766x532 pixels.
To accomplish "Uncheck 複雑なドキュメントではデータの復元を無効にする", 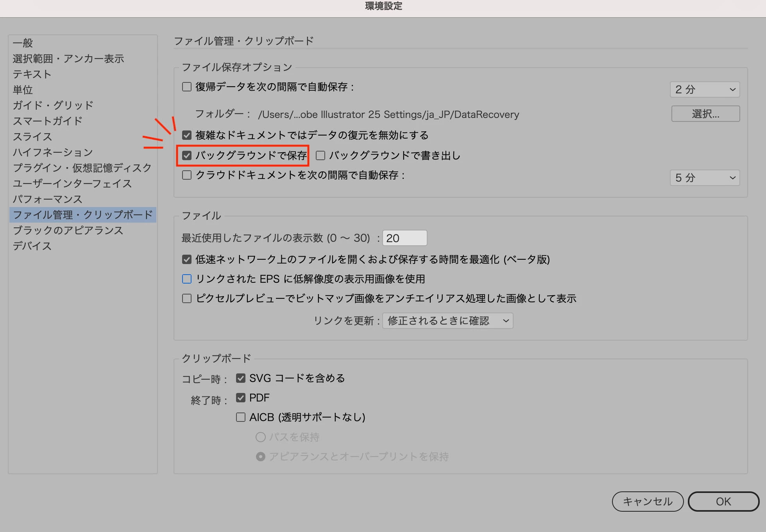I will pyautogui.click(x=187, y=135).
